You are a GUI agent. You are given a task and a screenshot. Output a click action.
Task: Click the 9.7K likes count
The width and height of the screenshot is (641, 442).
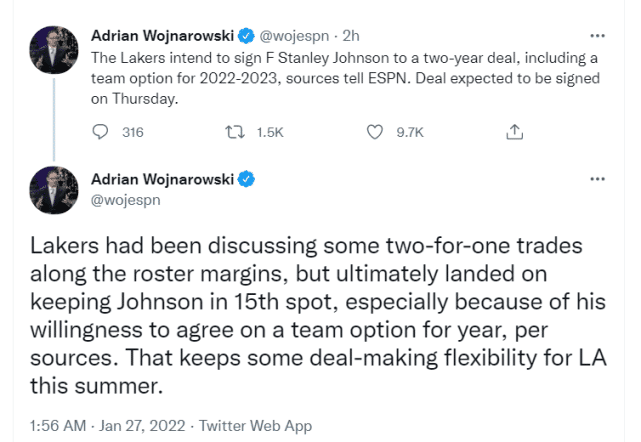(x=411, y=132)
